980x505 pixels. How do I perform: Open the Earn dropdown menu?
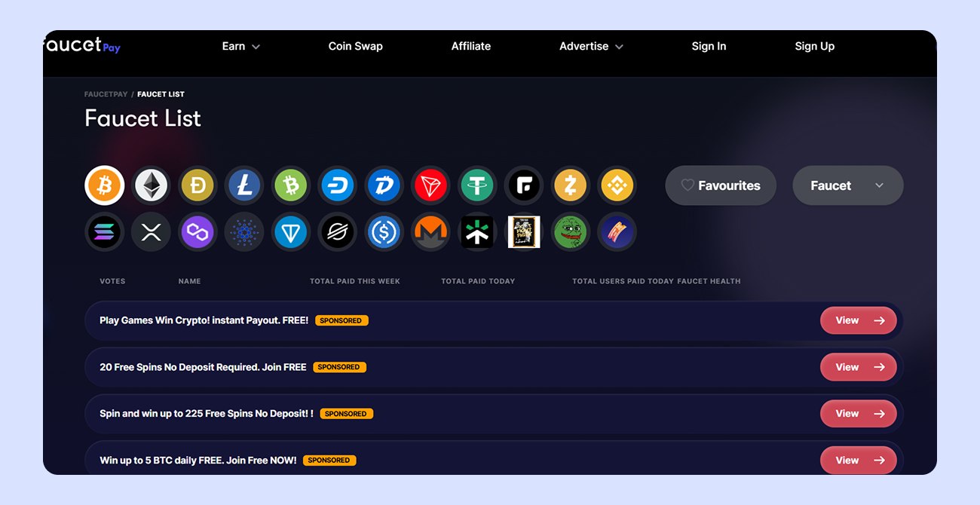pos(241,46)
